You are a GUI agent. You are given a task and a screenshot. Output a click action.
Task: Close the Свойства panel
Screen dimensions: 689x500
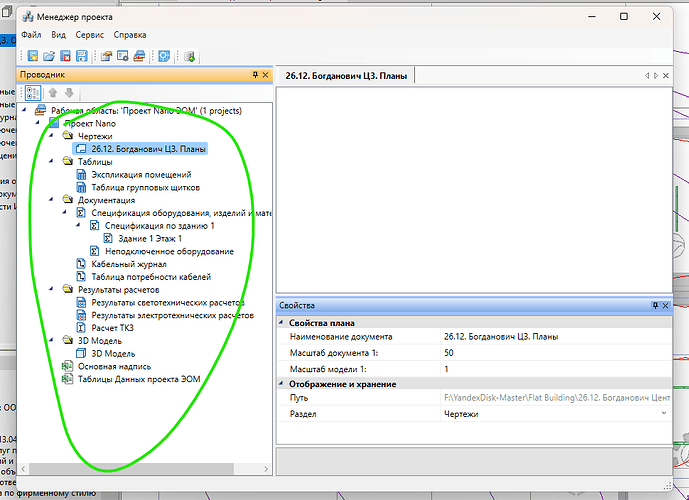(665, 305)
